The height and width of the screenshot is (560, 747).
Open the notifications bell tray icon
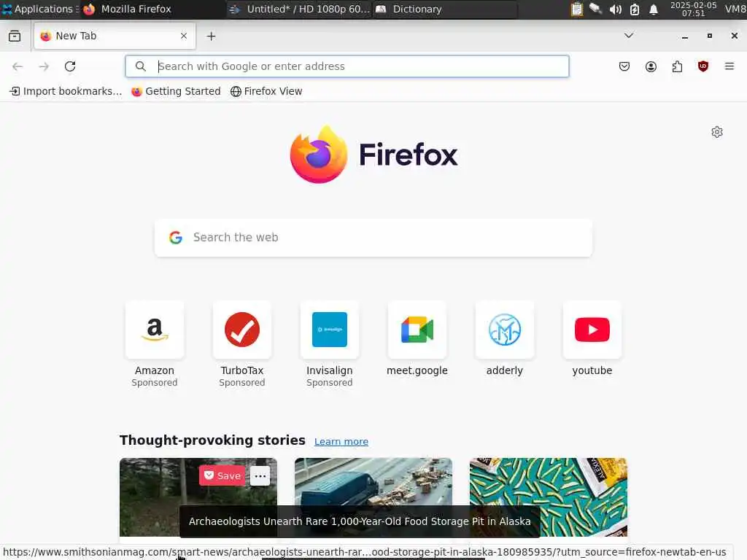tap(654, 9)
